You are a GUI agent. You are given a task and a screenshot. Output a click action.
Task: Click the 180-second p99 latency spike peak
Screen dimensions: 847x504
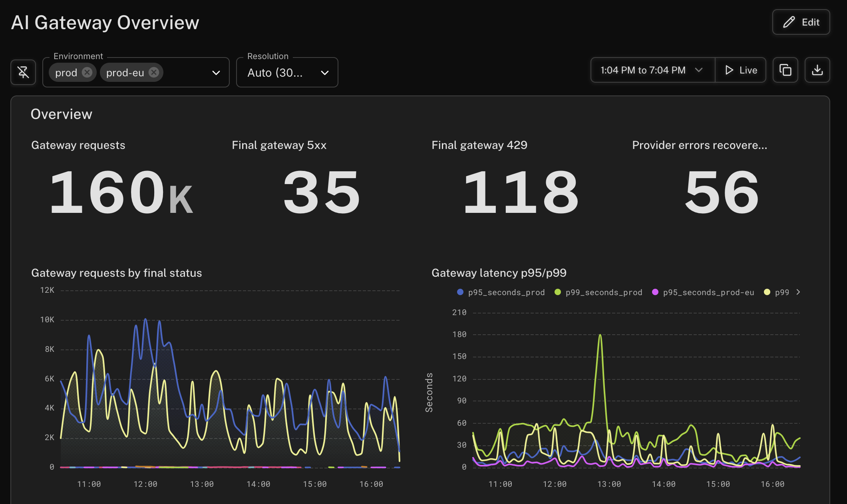coord(600,335)
